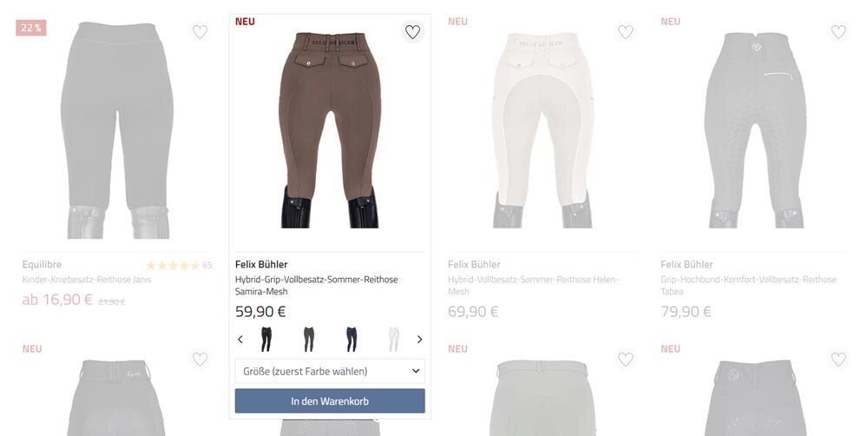Open Hybrid-Grip-Vollbesatz-Sommer-Reithose Samira-Mesh product link
The width and height of the screenshot is (868, 436).
[317, 286]
